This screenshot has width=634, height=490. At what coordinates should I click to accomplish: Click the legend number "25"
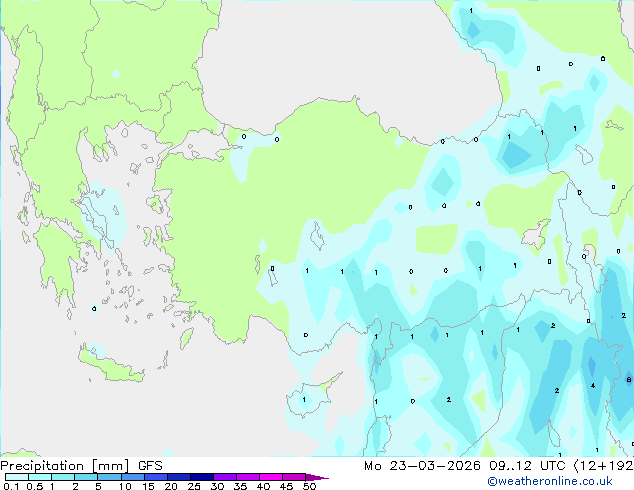(x=194, y=486)
